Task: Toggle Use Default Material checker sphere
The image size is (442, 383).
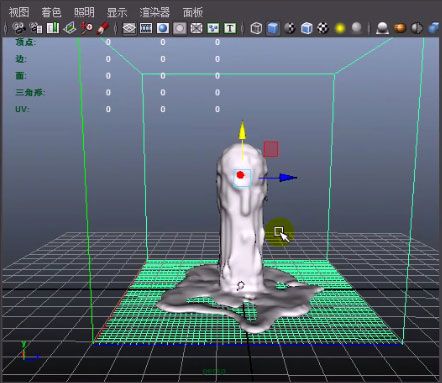Action: [x=290, y=28]
